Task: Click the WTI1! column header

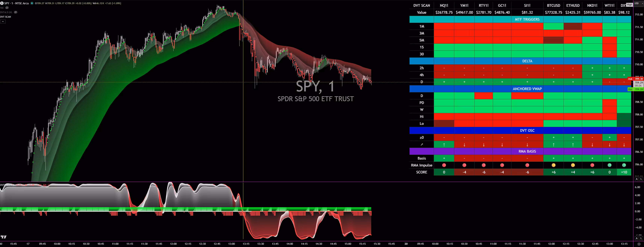Action: point(609,5)
